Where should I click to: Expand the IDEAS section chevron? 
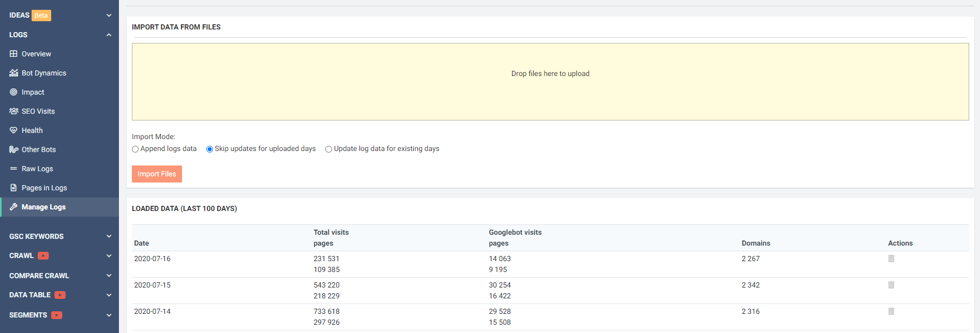(109, 16)
